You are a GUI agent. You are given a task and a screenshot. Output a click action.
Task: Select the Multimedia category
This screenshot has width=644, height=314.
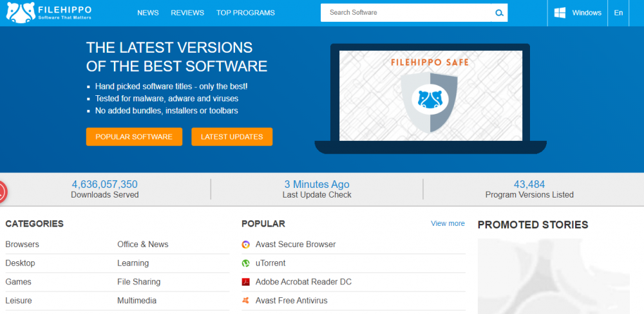[x=137, y=300]
